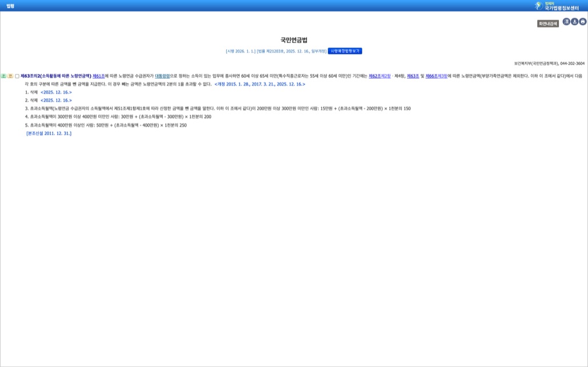Click the orange 연 history icon beside 제63조의2
Image resolution: width=588 pixels, height=367 pixels.
tap(10, 76)
